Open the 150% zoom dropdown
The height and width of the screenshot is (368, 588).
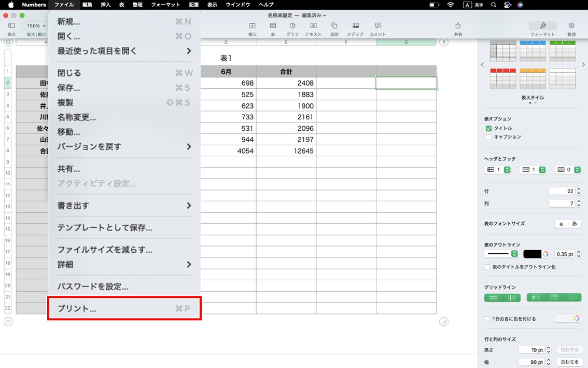(35, 25)
